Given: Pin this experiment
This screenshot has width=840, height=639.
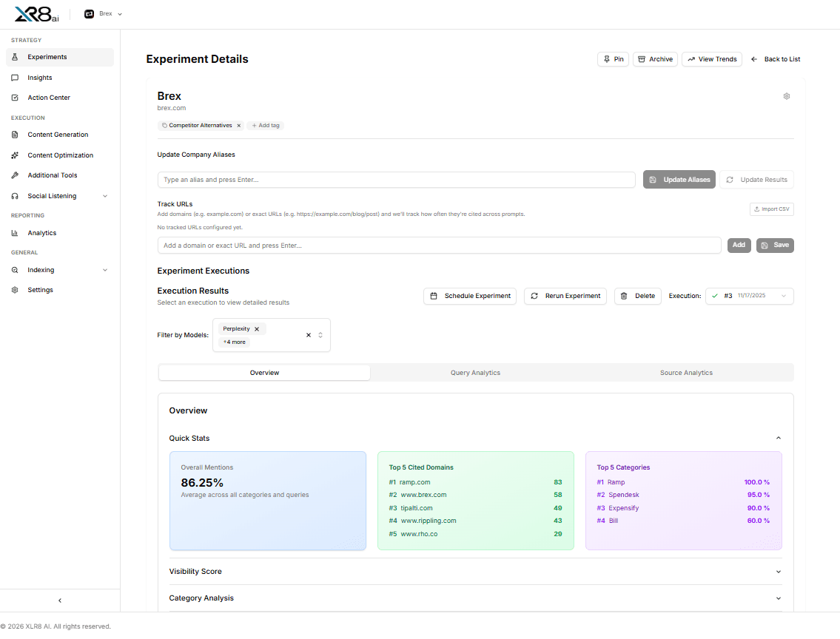Looking at the screenshot, I should tap(613, 58).
